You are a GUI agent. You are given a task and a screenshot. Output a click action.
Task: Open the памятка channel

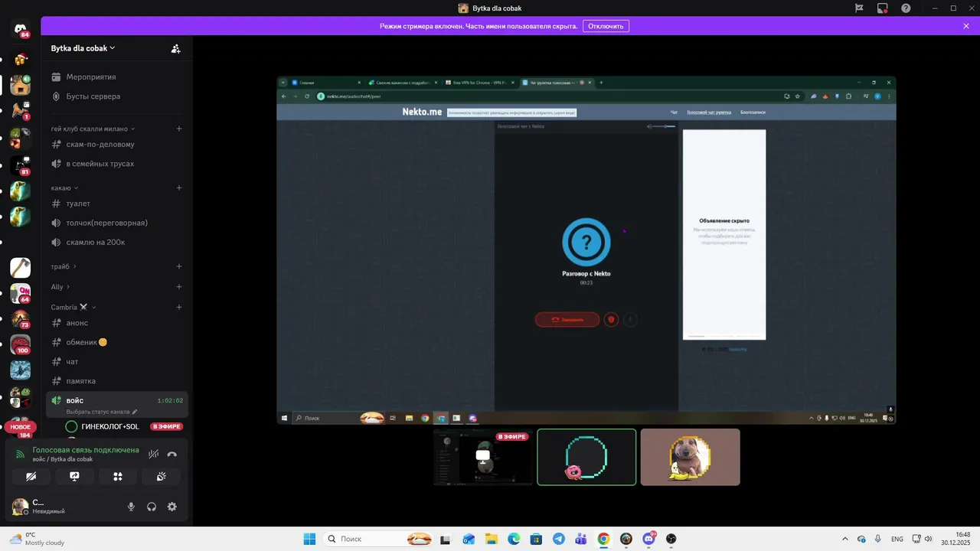pyautogui.click(x=117, y=381)
